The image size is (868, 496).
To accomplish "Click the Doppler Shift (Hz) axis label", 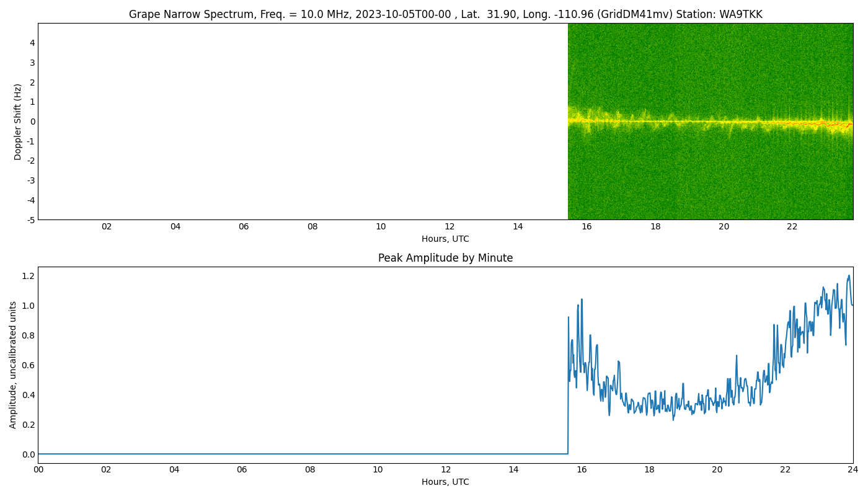I will tap(18, 122).
